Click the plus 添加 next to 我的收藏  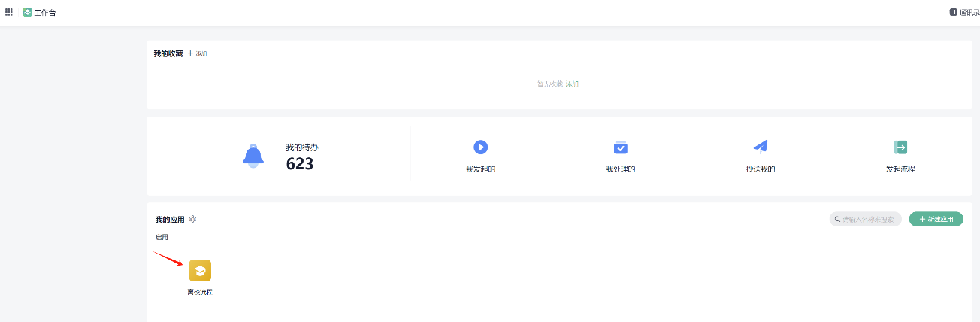[x=197, y=53]
